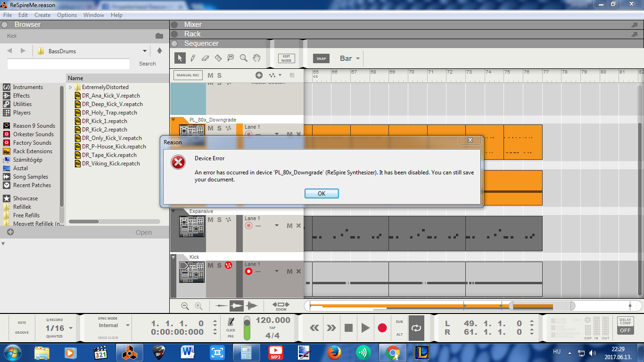Toggle the MANUAL REC button

click(x=188, y=75)
